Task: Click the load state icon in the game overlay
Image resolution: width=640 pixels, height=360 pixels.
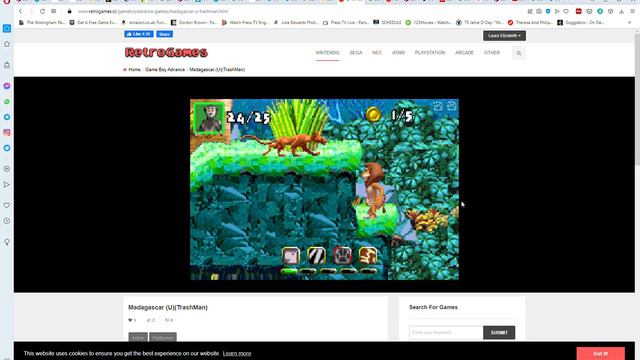Action: click(x=451, y=106)
